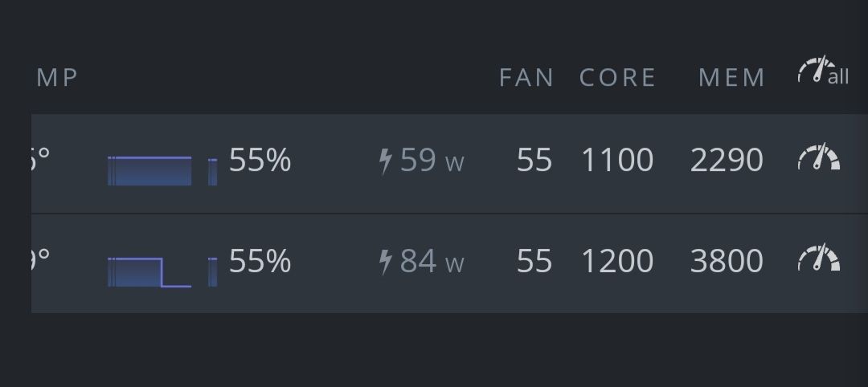Open overclock settings for all GPUs

point(823,70)
